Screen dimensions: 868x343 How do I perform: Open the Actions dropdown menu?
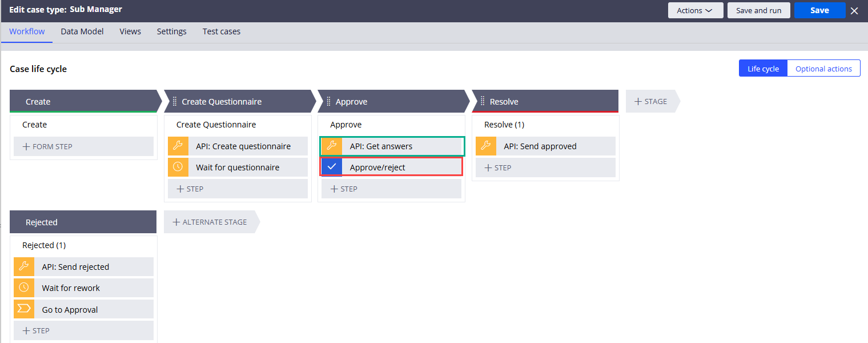pos(695,10)
